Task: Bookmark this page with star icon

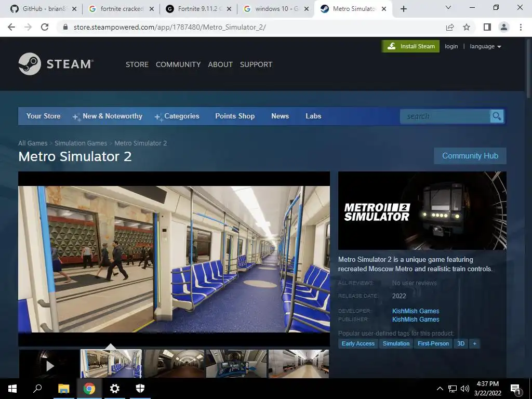Action: 467,27
